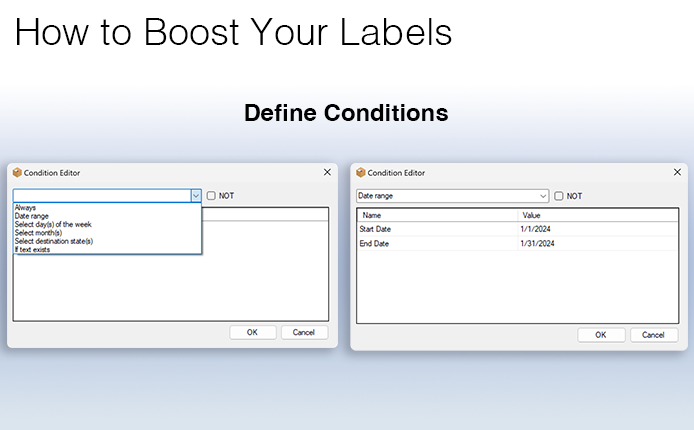Click the Name column header

437,215
